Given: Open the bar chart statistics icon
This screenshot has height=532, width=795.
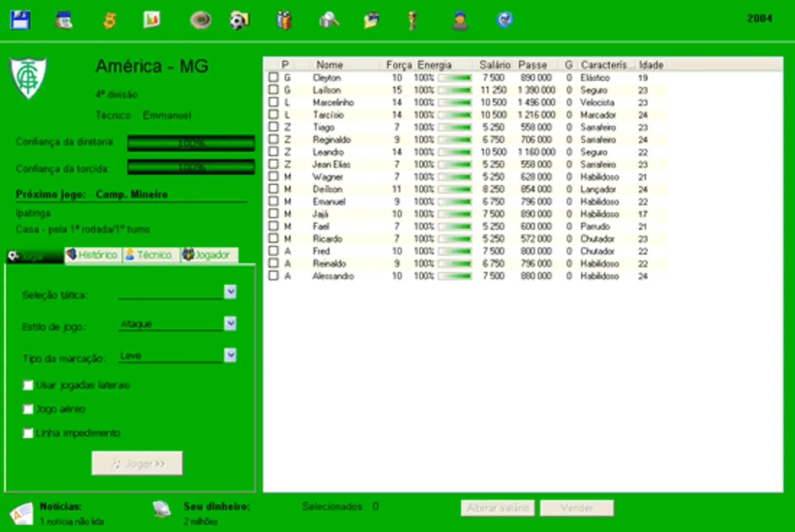Looking at the screenshot, I should 151,20.
